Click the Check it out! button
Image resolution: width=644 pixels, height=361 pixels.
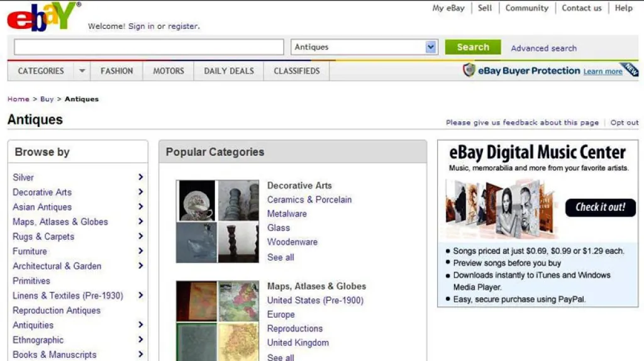click(x=600, y=207)
